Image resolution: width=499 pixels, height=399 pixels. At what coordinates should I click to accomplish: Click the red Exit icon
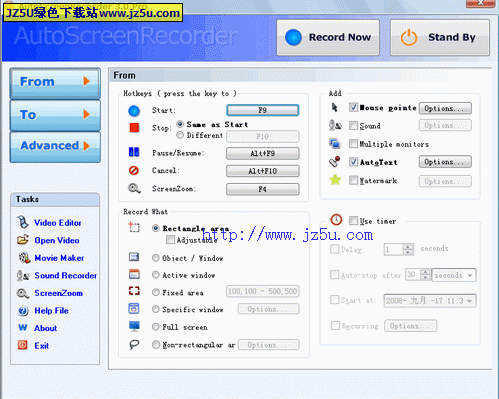tap(23, 345)
